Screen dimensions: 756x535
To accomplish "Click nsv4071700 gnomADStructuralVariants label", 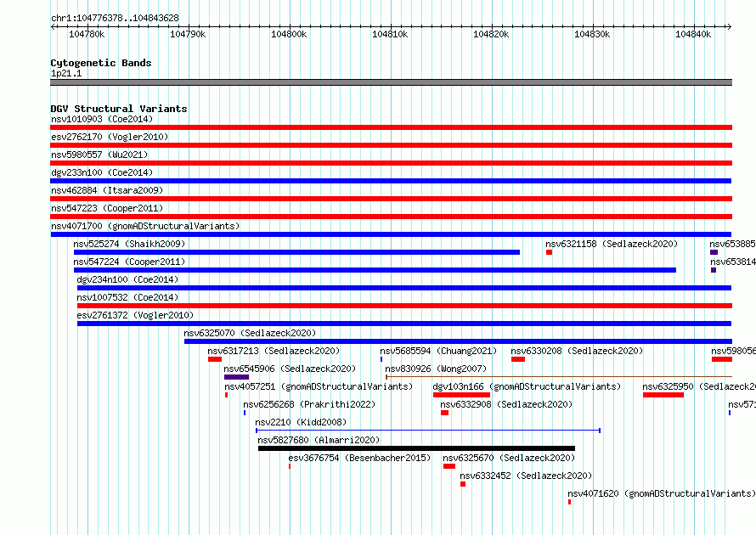I will 145,226.
